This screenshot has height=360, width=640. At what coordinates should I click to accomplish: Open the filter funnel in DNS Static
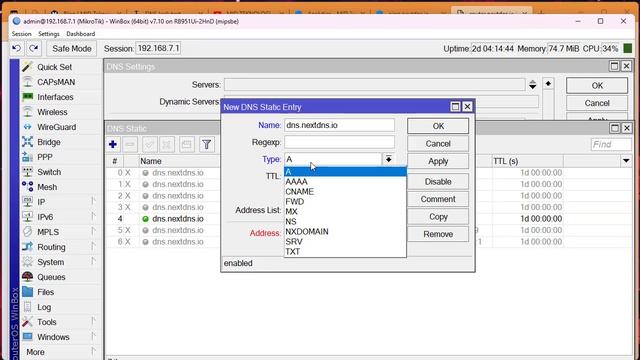(207, 144)
